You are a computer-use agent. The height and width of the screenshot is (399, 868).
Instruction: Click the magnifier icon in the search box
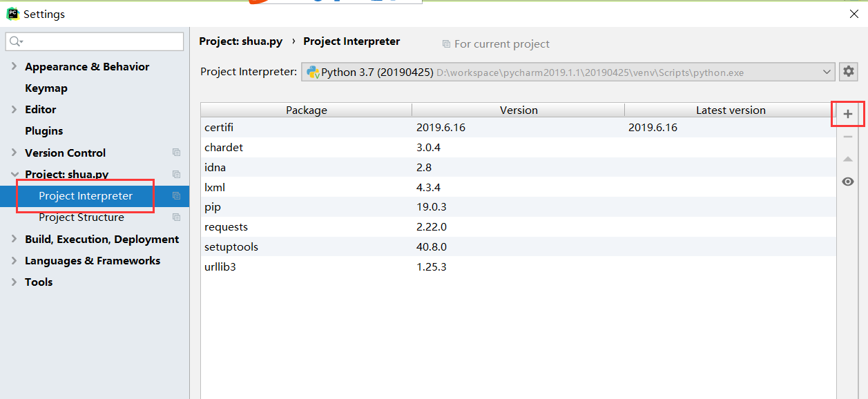coord(14,41)
